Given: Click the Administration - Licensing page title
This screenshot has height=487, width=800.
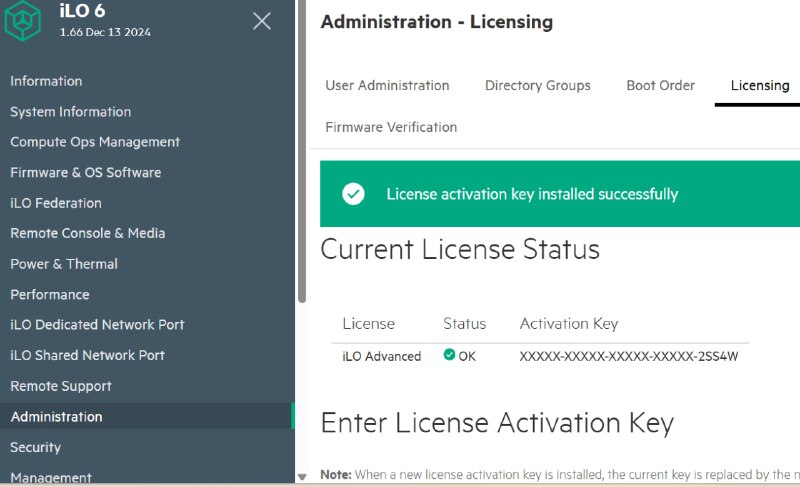Looking at the screenshot, I should [436, 21].
